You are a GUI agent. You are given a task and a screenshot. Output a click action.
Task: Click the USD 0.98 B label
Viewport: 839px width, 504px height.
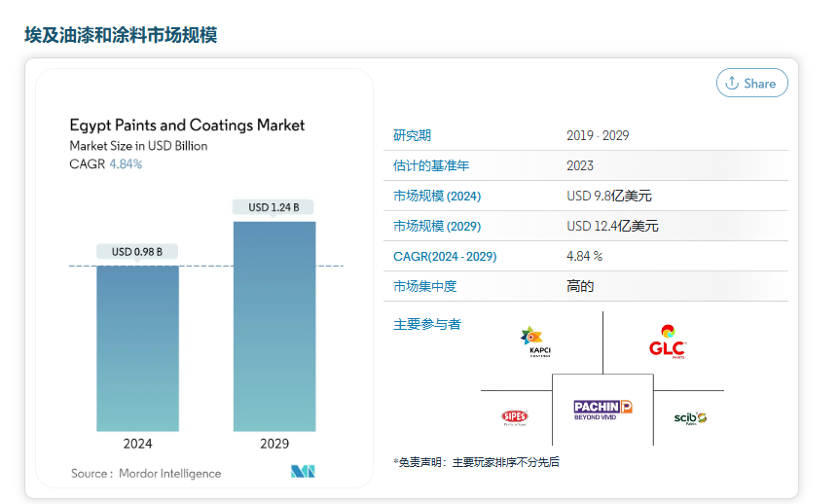coord(137,251)
